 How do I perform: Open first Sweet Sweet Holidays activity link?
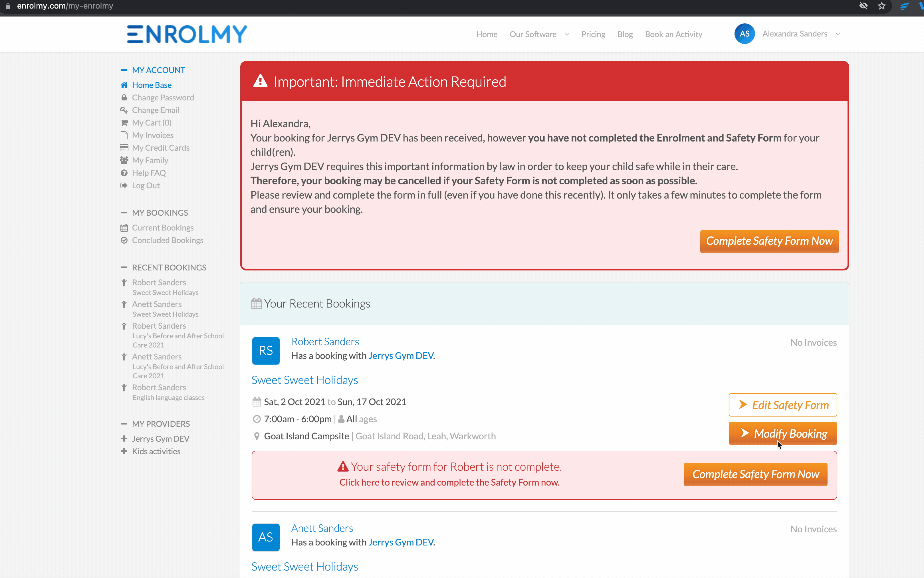point(305,380)
